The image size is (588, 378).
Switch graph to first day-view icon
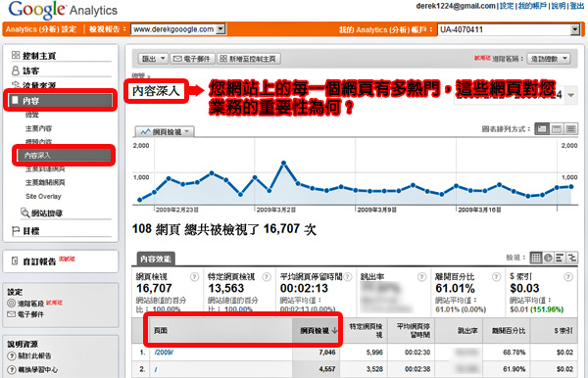tap(542, 129)
